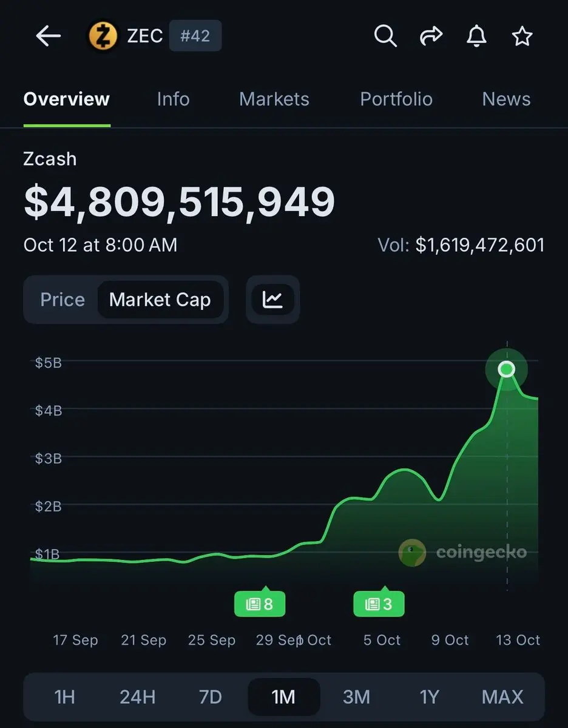Open the search magnifier icon
Image resolution: width=568 pixels, height=728 pixels.
385,36
